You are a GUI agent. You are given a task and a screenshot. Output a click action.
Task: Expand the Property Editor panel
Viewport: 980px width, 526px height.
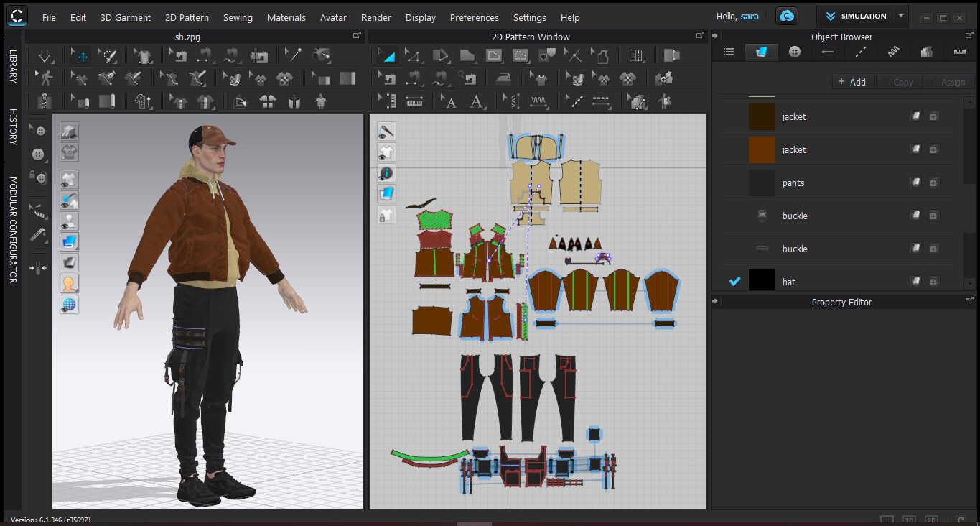coord(716,302)
